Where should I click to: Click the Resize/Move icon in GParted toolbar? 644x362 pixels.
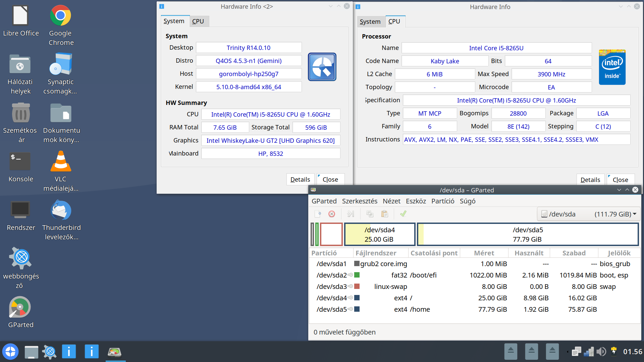point(351,214)
